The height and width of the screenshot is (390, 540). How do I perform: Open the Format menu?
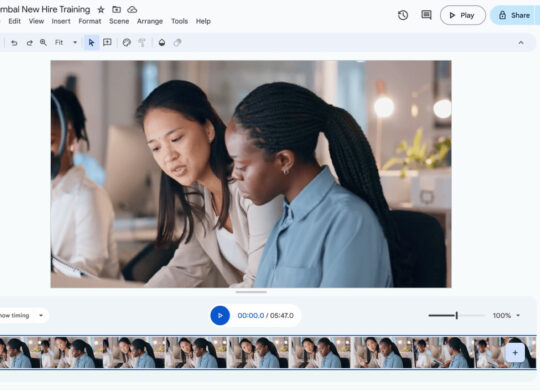(90, 21)
